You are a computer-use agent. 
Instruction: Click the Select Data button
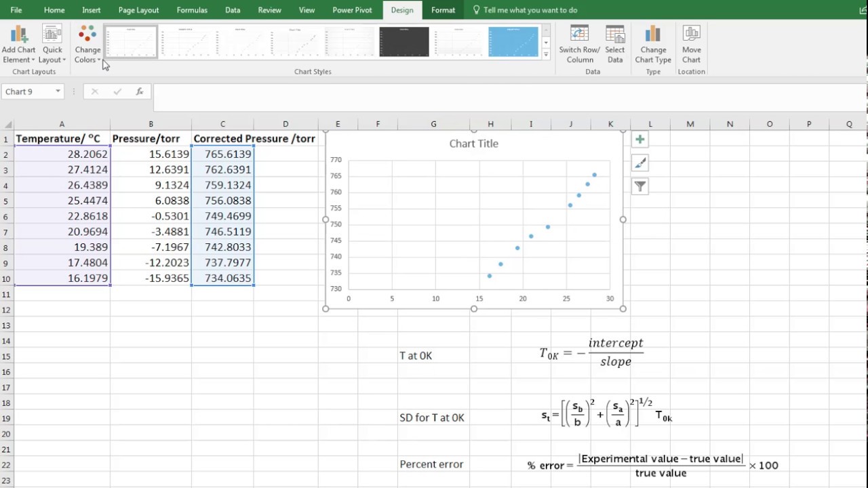[615, 45]
